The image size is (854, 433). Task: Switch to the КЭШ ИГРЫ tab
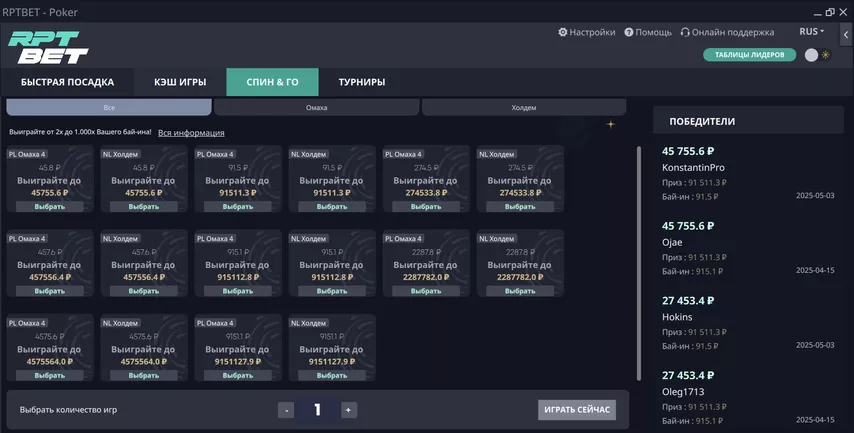pyautogui.click(x=180, y=82)
